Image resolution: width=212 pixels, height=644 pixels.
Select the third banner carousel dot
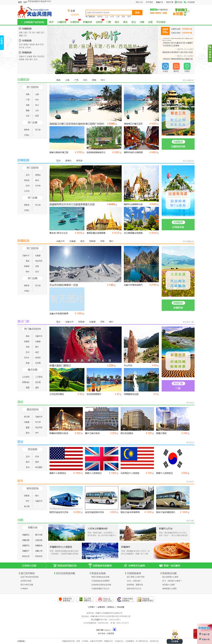[118, 69]
